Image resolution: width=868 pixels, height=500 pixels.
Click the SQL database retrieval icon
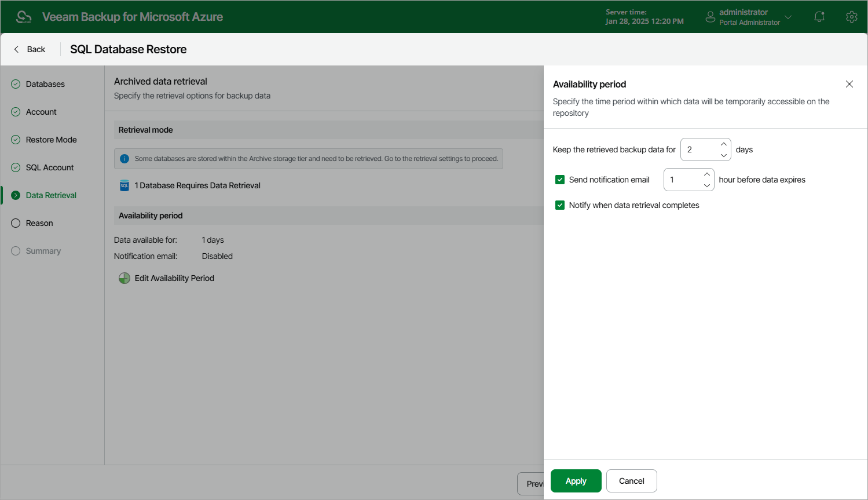[124, 185]
